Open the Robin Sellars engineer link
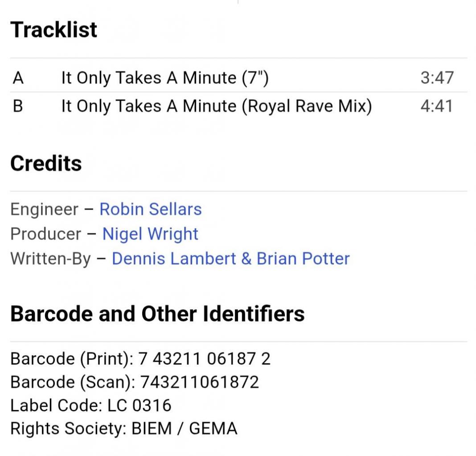This screenshot has height=456, width=476. (x=150, y=209)
